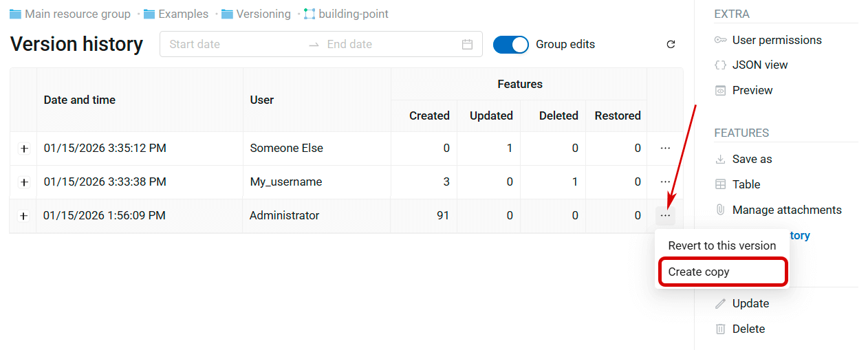Viewport: 868px width, 350px height.
Task: Expand the Administrator version row
Action: 24,216
